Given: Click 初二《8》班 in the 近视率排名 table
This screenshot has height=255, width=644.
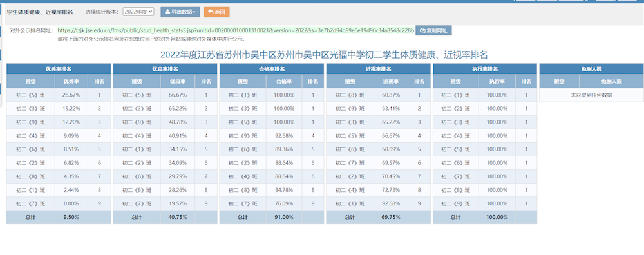Looking at the screenshot, I should 350,95.
